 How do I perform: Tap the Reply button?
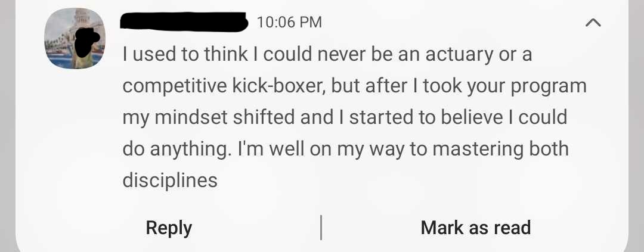[x=169, y=228]
